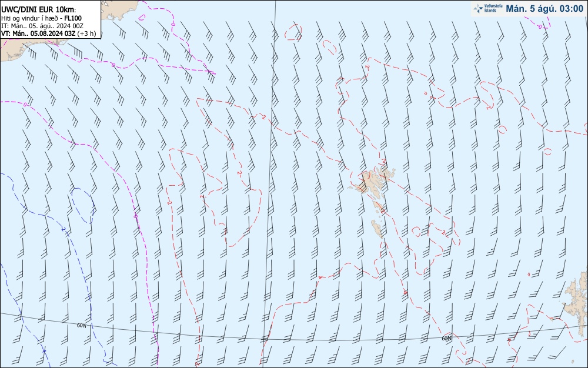The image size is (588, 368).
Task: Click the closed blue dashed oval contour
Action: [82, 205]
